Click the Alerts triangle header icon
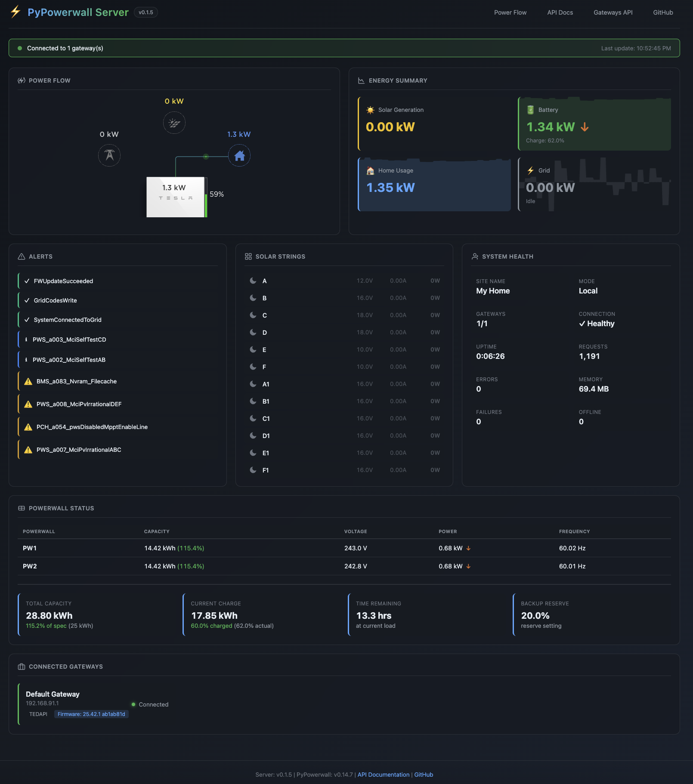The height and width of the screenshot is (784, 693). pos(22,256)
